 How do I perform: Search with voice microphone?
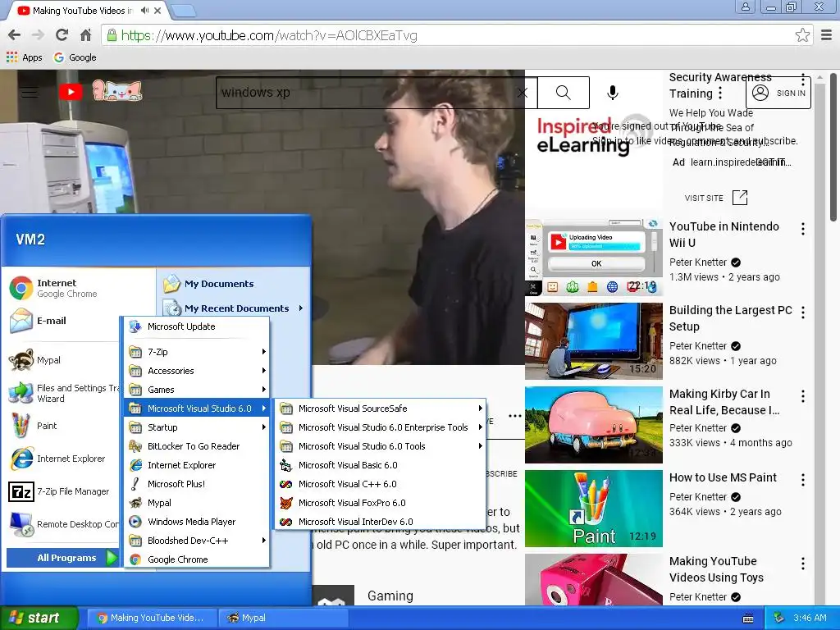(612, 93)
